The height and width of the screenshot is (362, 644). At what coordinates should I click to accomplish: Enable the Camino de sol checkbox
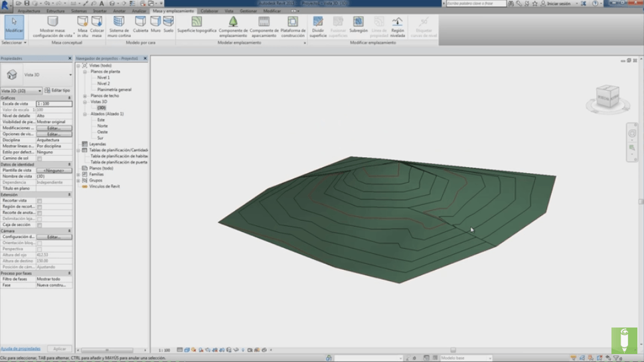pos(40,158)
